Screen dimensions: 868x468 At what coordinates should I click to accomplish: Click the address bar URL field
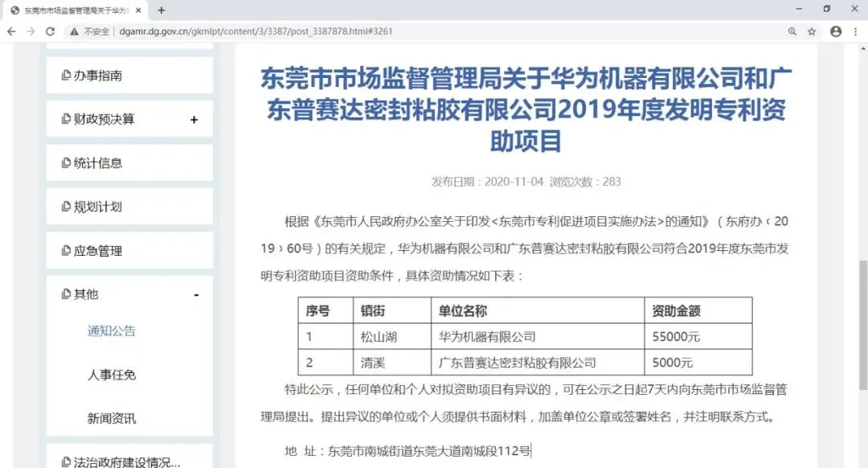click(x=256, y=31)
